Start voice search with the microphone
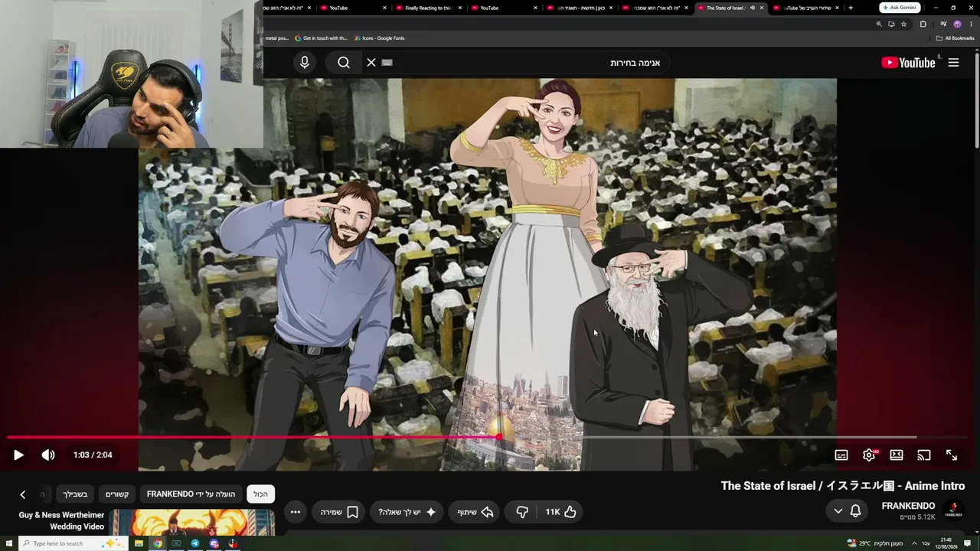Image resolution: width=980 pixels, height=551 pixels. (x=305, y=63)
